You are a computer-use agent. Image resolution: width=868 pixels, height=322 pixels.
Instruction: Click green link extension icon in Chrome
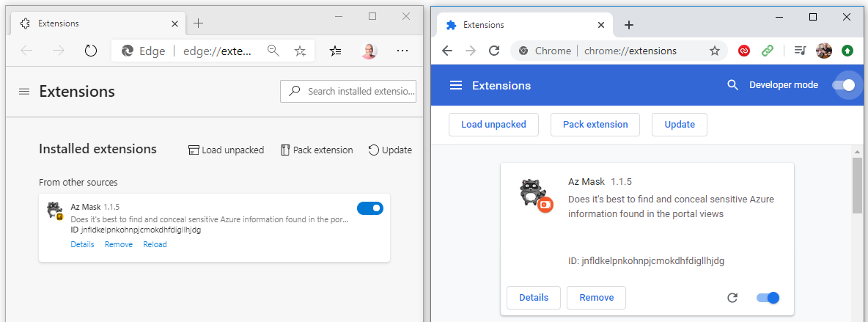point(768,51)
